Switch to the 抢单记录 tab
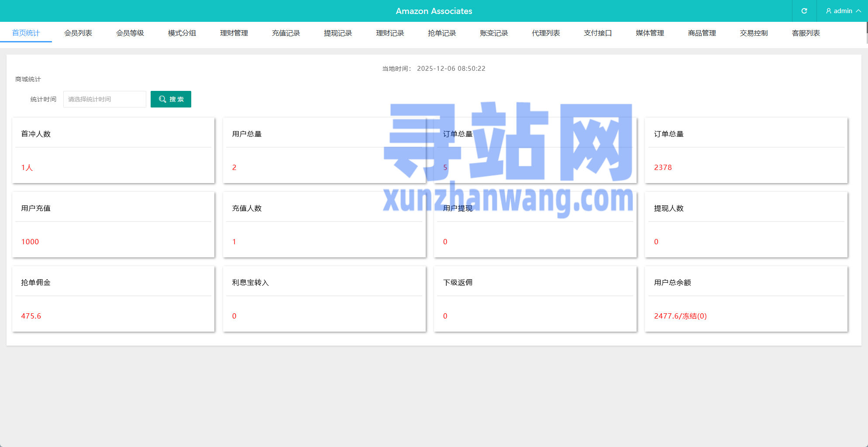Image resolution: width=868 pixels, height=447 pixels. tap(441, 32)
